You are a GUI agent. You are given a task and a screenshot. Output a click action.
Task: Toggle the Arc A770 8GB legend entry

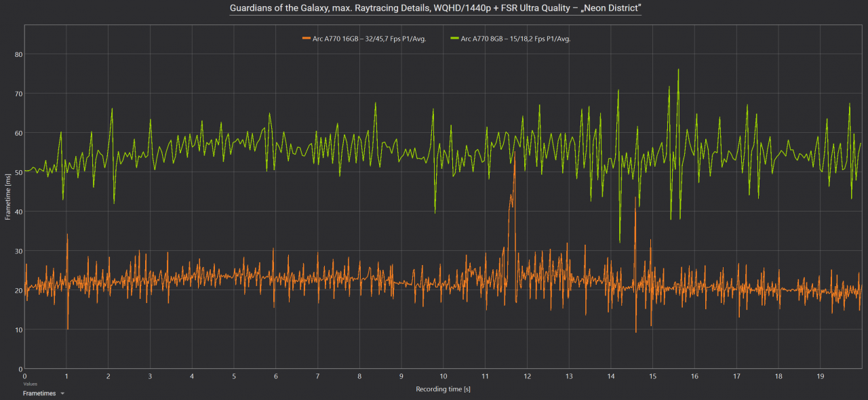pyautogui.click(x=511, y=39)
